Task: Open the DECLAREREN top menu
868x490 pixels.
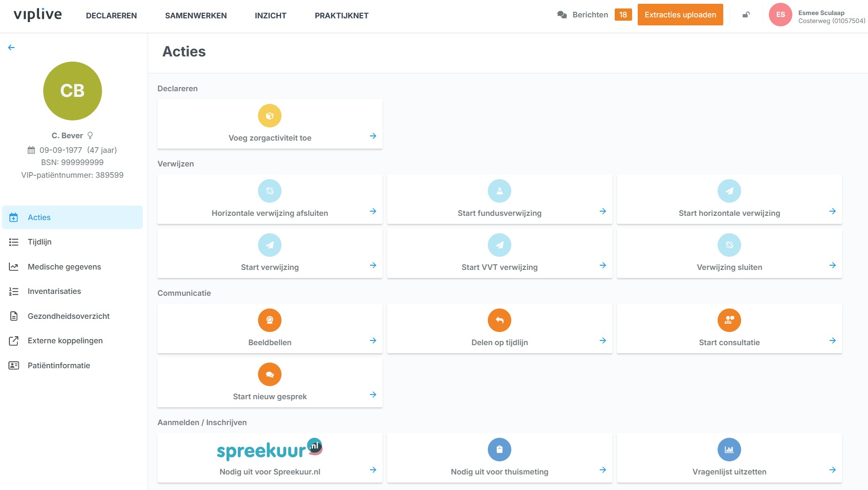Action: tap(111, 16)
